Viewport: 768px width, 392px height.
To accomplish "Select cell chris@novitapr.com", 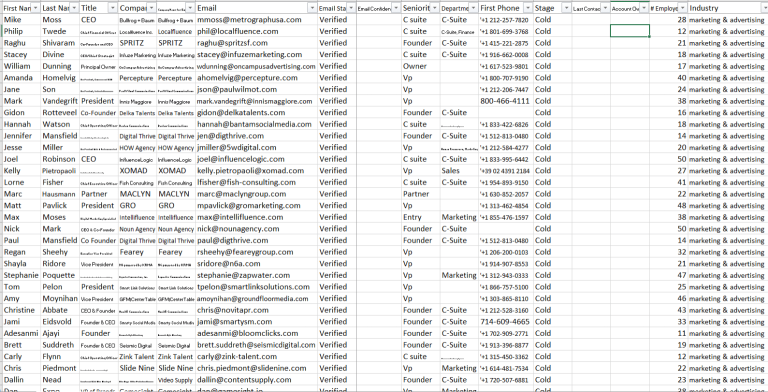I will [257, 310].
